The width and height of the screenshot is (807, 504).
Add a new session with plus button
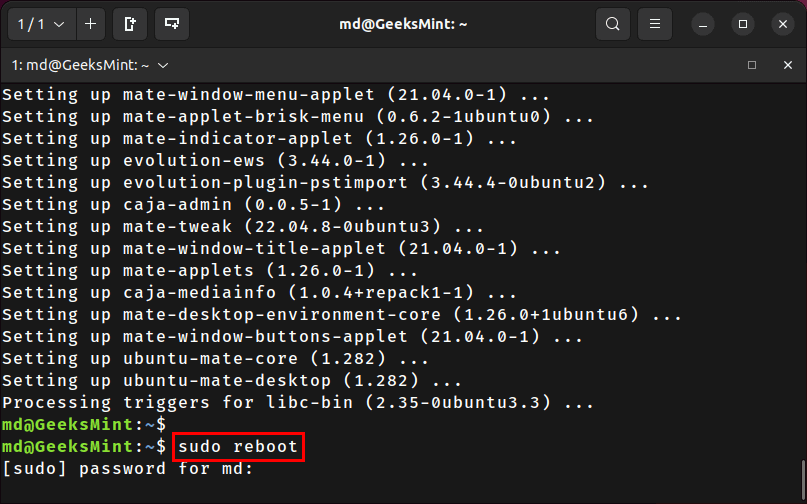[x=91, y=24]
